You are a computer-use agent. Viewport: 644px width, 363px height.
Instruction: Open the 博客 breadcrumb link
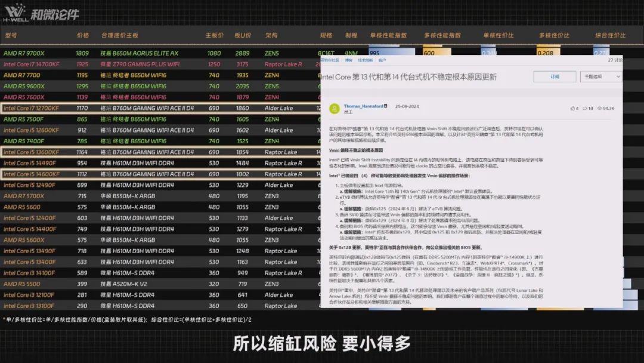click(348, 60)
